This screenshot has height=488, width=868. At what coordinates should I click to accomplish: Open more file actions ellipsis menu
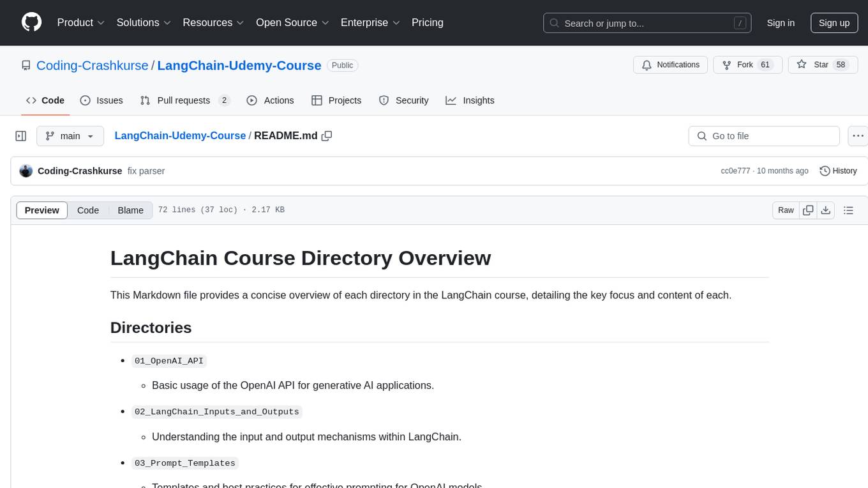(858, 136)
